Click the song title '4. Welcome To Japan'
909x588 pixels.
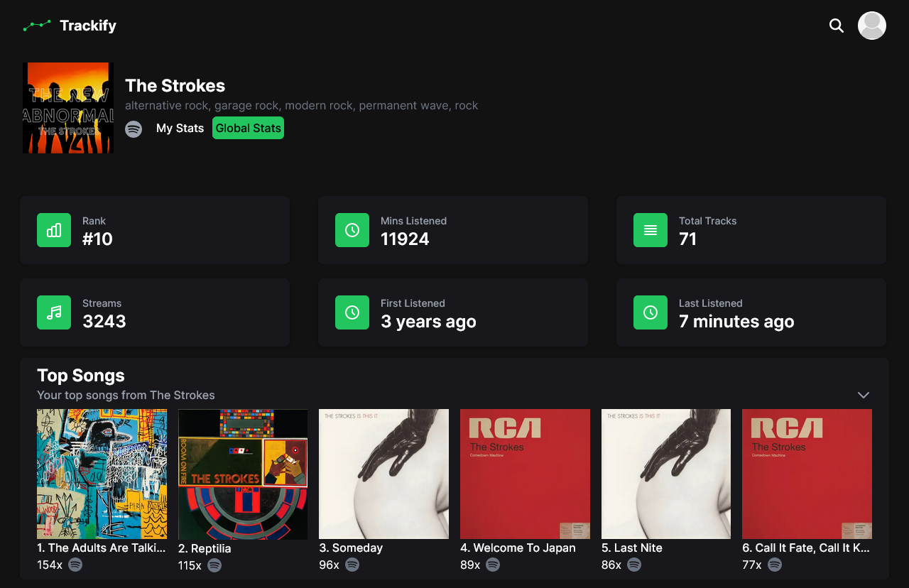coord(518,548)
